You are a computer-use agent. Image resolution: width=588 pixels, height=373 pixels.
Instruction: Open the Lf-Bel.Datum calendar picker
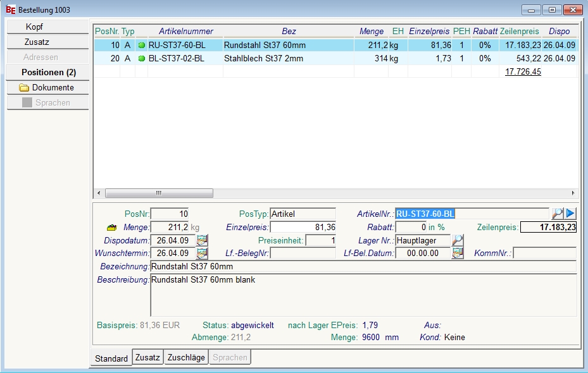458,254
